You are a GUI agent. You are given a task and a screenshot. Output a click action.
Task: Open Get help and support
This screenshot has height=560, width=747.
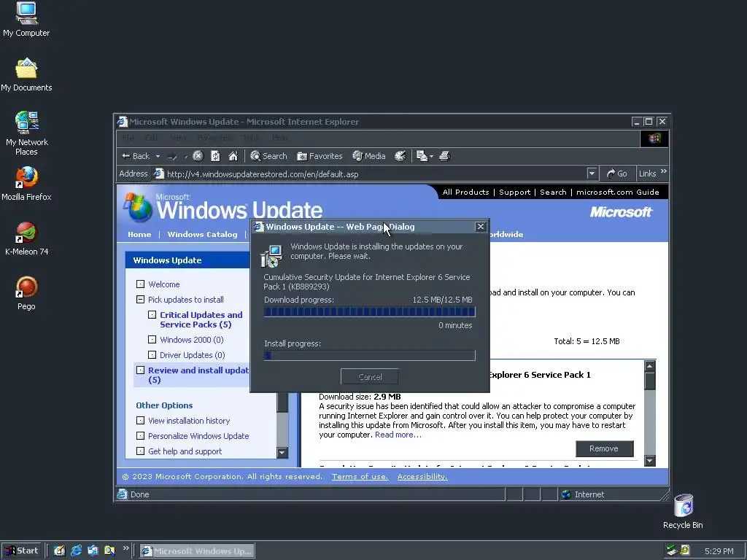tap(185, 451)
